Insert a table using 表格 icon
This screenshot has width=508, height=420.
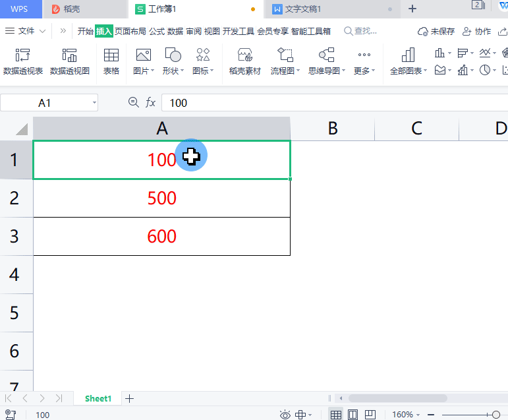pyautogui.click(x=111, y=61)
